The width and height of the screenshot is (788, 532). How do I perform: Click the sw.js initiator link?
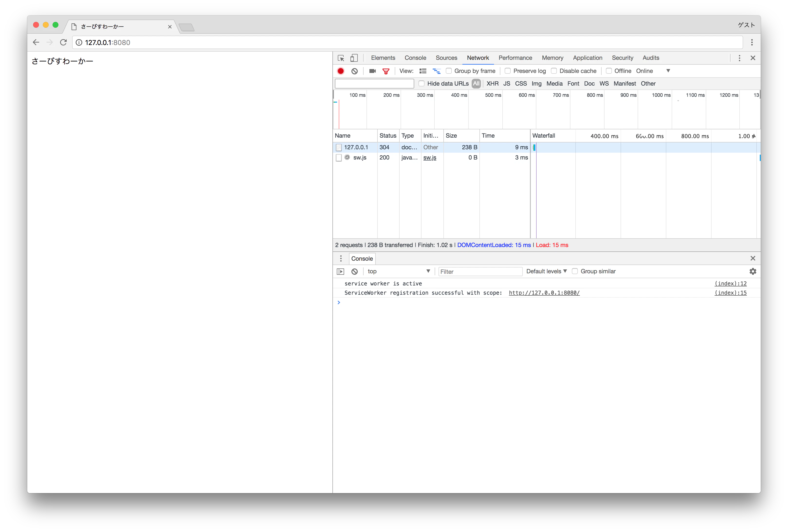[x=430, y=158]
